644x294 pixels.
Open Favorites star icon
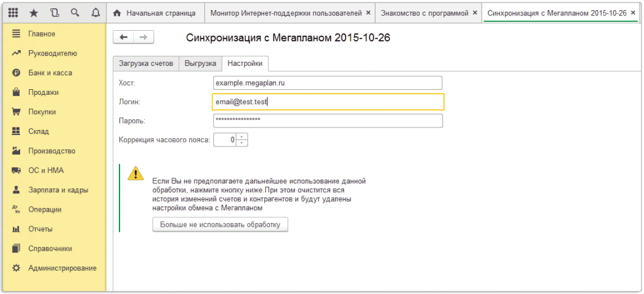point(34,13)
